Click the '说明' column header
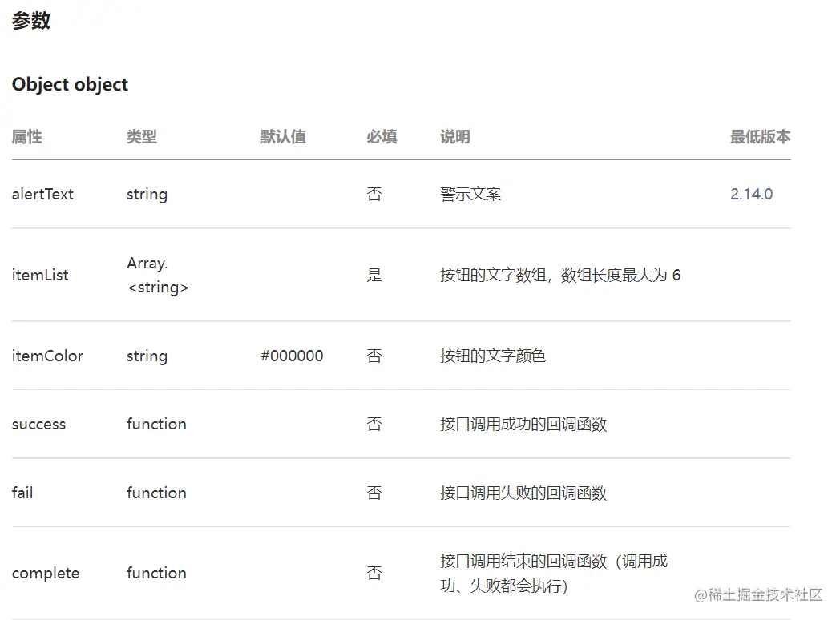The height and width of the screenshot is (620, 840). click(454, 136)
